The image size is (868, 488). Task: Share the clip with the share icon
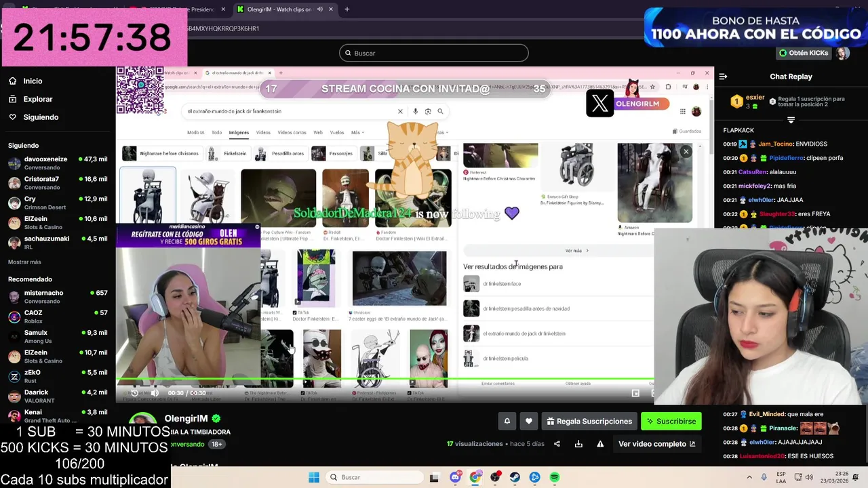(x=557, y=444)
